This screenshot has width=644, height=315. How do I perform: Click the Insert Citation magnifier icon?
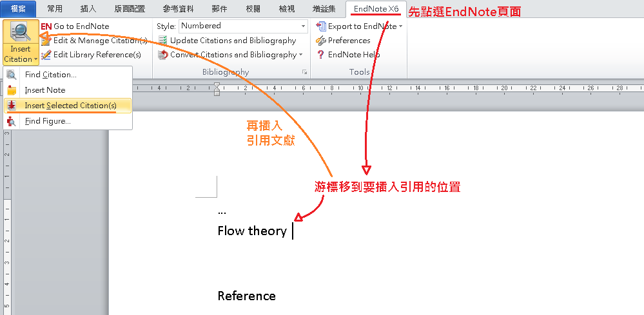pos(21,32)
